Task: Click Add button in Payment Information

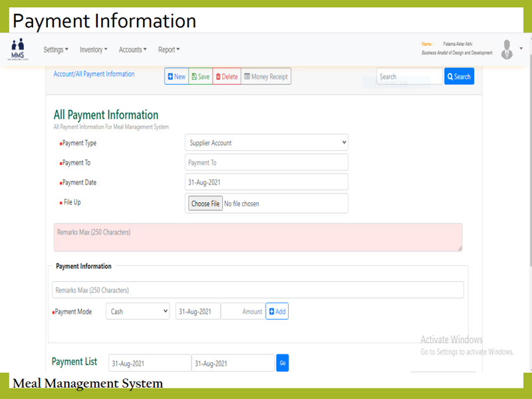Action: [277, 311]
